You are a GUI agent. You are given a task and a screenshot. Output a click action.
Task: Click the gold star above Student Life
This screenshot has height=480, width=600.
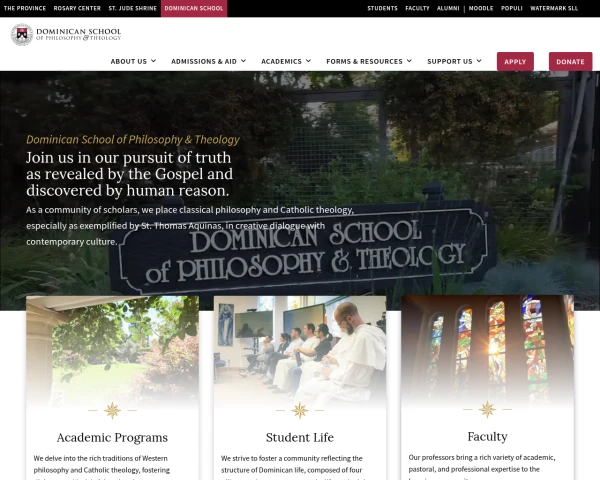tap(300, 410)
